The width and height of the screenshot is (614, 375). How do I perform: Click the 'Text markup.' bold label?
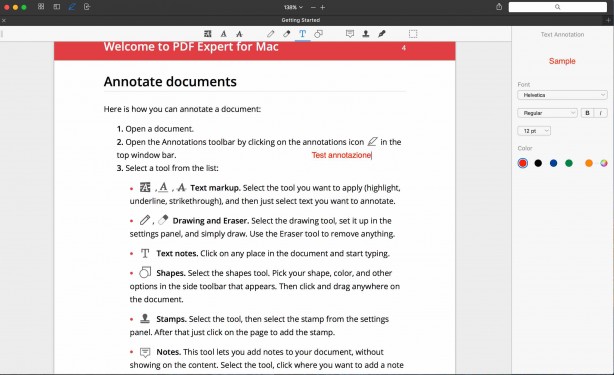pos(215,188)
